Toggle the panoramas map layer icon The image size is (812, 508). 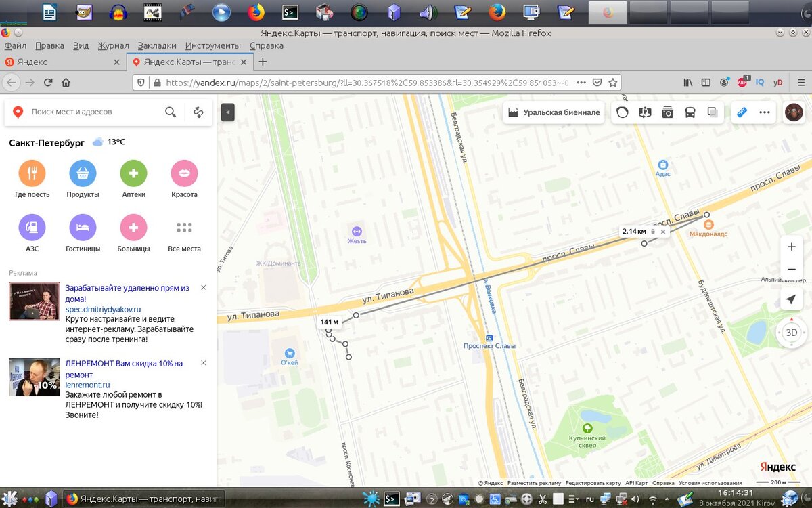point(645,112)
